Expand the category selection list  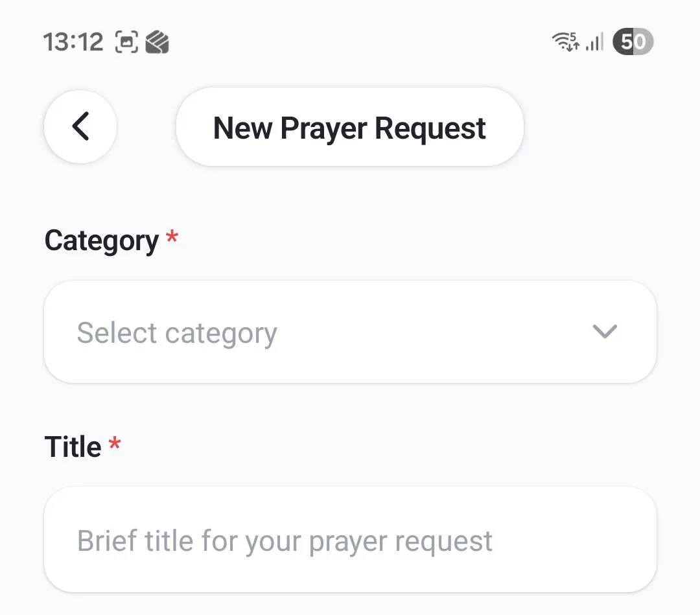pyautogui.click(x=350, y=332)
